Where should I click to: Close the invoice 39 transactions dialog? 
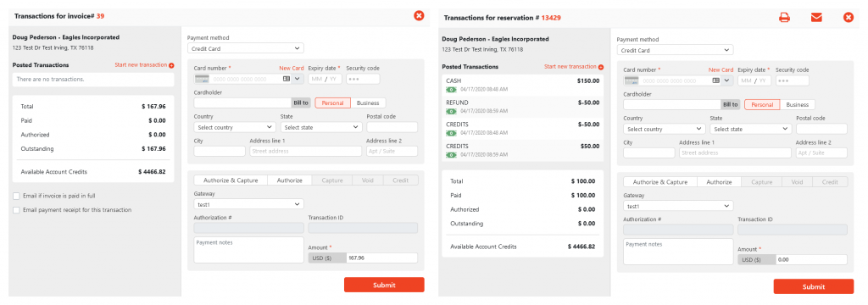tap(419, 15)
